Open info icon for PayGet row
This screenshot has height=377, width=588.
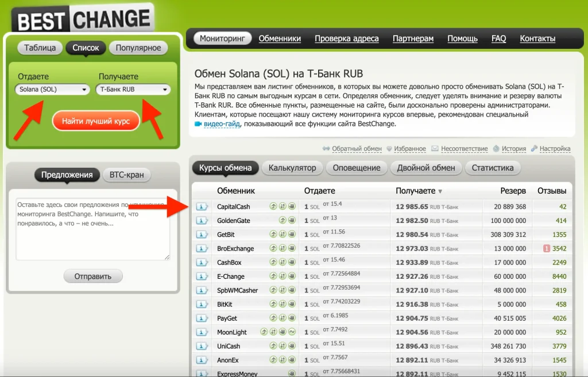pyautogui.click(x=202, y=318)
